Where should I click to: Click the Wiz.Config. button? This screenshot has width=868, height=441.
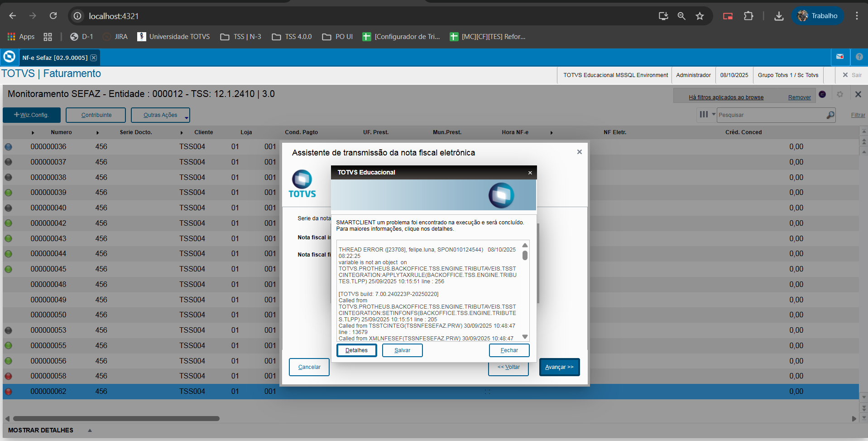32,115
